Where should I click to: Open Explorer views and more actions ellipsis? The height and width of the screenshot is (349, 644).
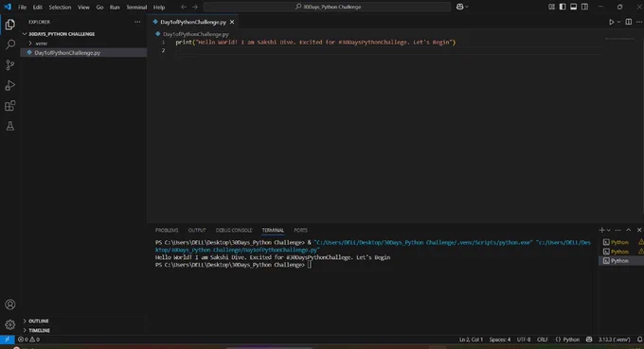tap(137, 22)
